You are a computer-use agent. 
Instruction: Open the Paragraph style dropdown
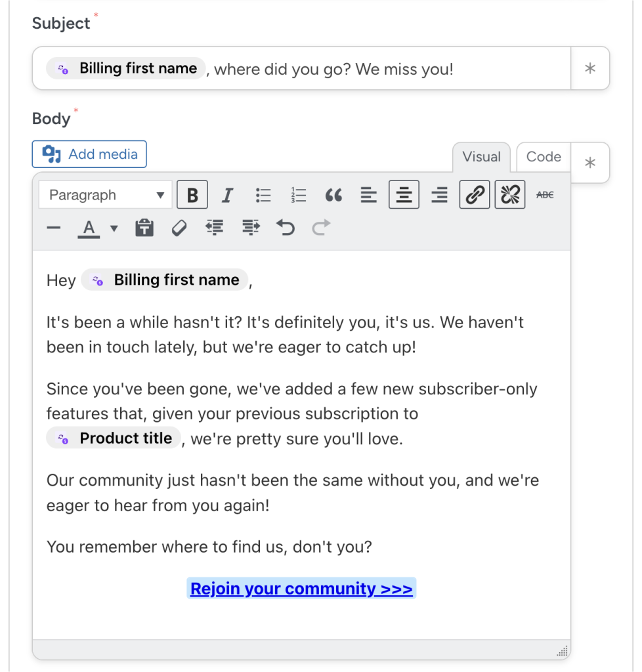point(105,194)
